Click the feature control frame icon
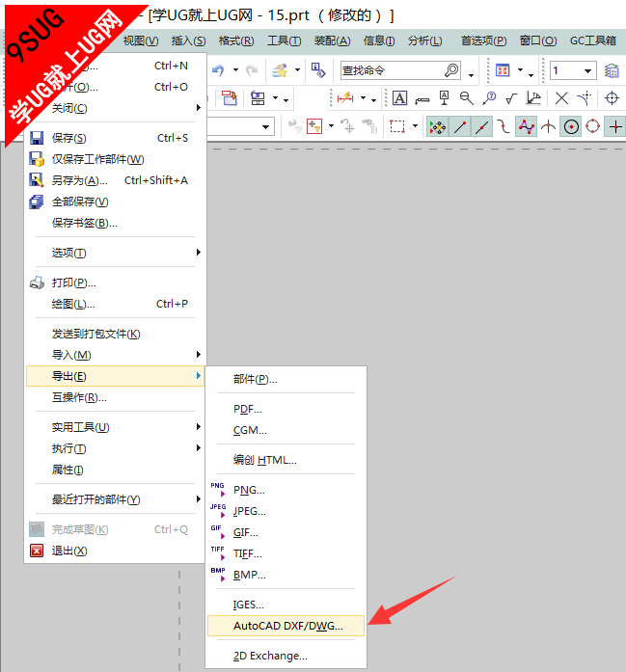Screen dimensions: 626x672 coord(422,99)
